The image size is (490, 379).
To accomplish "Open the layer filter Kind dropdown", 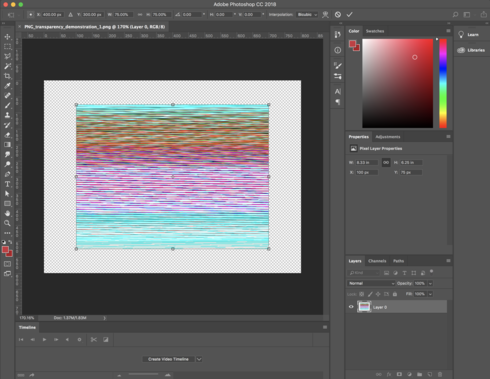I will pos(363,273).
